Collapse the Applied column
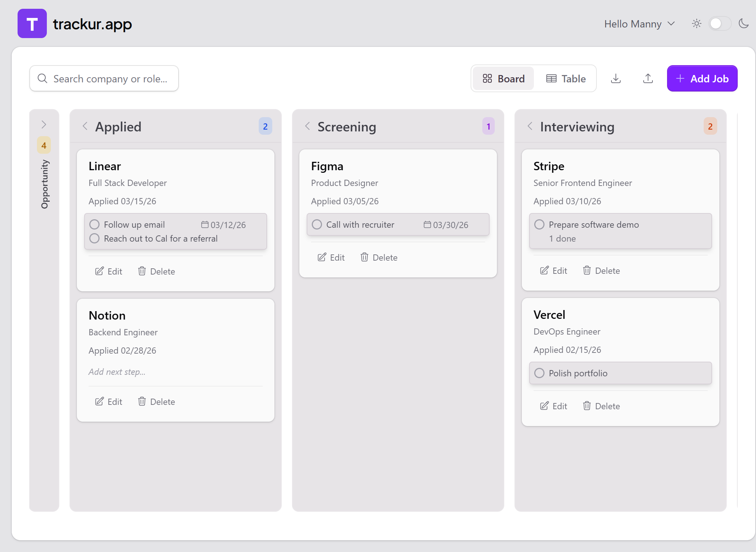Screen dimensions: 756x552 coord(85,126)
